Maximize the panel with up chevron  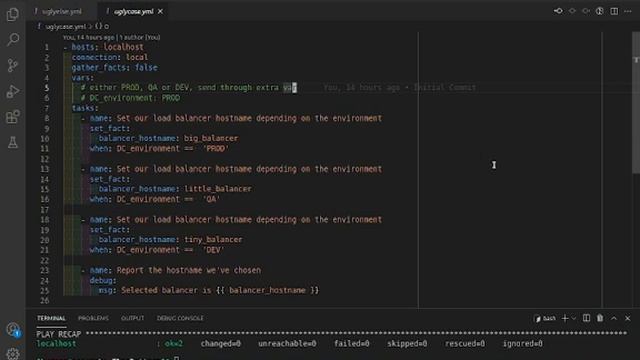614,318
